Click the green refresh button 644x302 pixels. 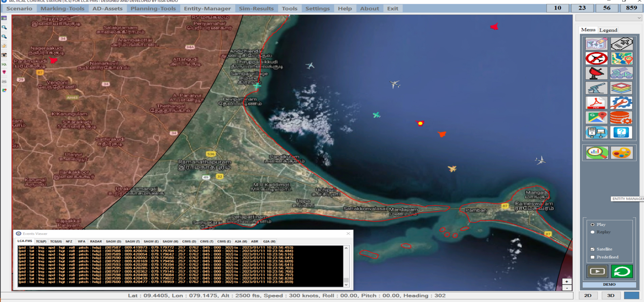622,271
